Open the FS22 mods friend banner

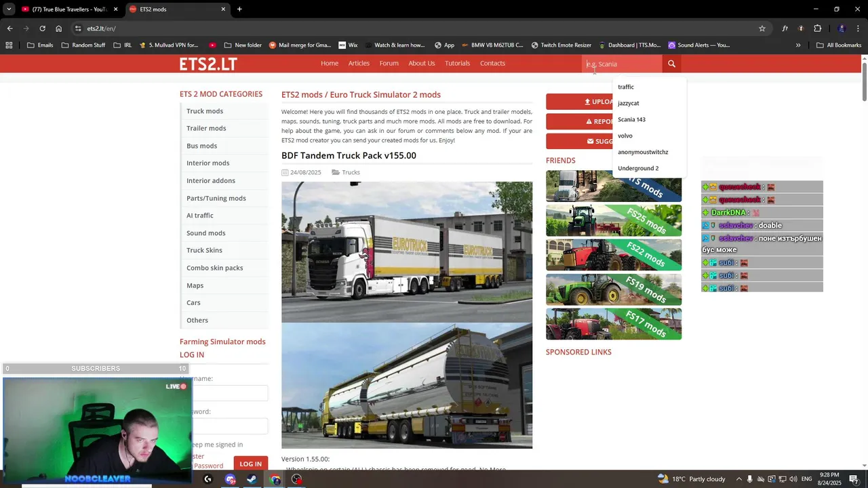click(x=614, y=255)
